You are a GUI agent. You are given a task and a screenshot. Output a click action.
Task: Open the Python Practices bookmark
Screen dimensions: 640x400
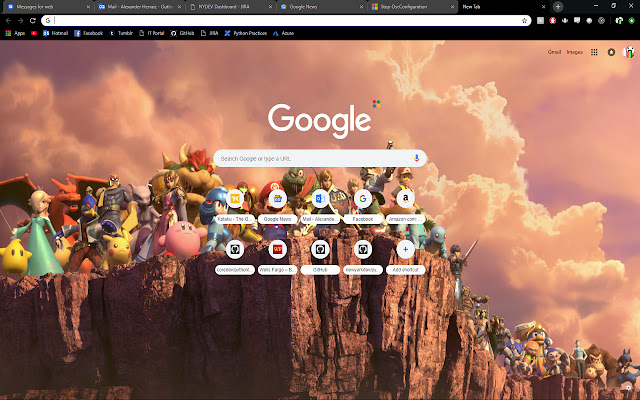click(246, 33)
